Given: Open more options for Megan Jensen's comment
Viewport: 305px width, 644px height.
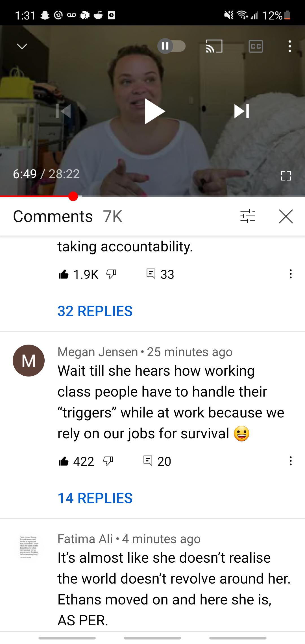Looking at the screenshot, I should 291,461.
